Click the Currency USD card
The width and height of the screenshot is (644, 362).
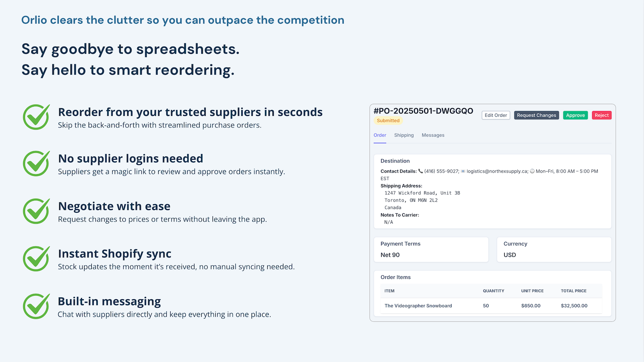tap(554, 249)
